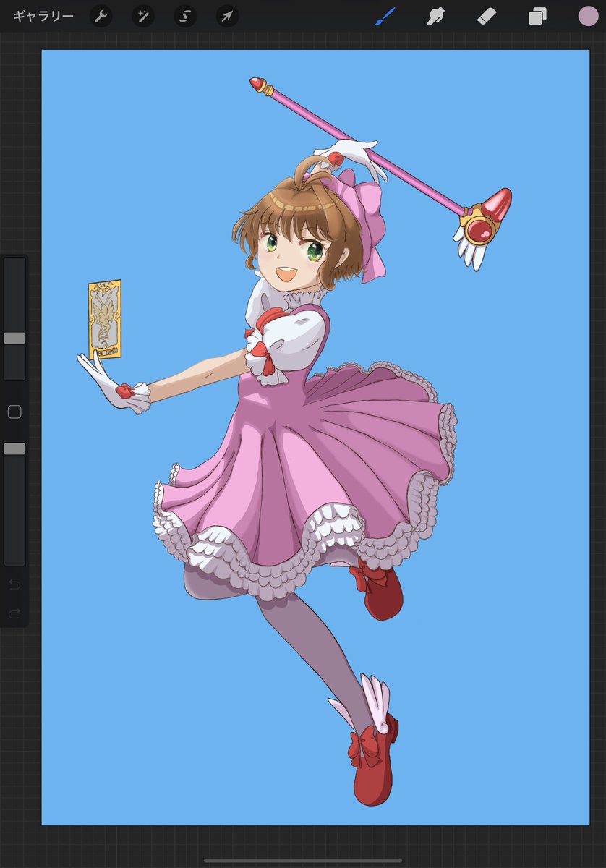
Task: Activate the Transform arrow tool
Action: 228,16
